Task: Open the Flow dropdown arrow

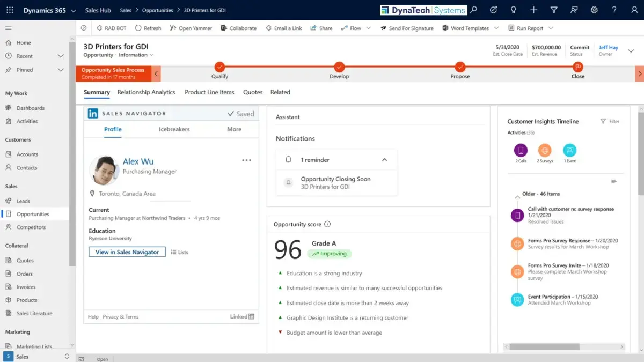Action: [368, 28]
